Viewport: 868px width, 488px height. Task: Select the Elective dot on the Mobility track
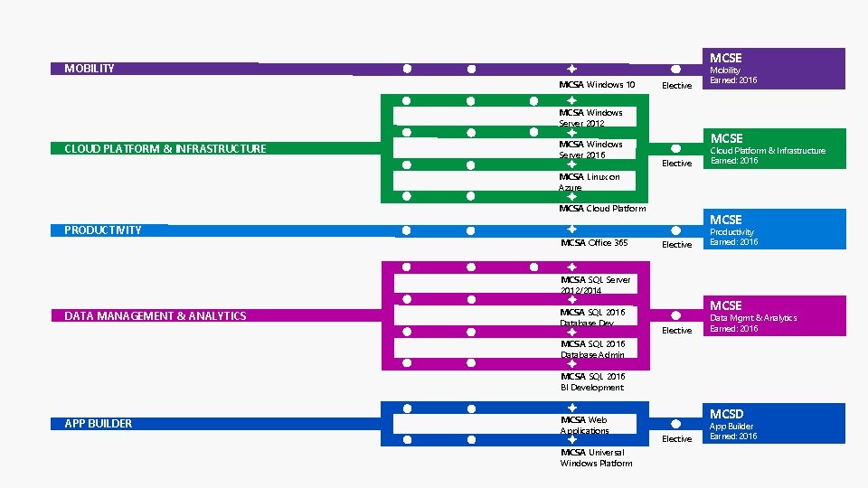[676, 70]
